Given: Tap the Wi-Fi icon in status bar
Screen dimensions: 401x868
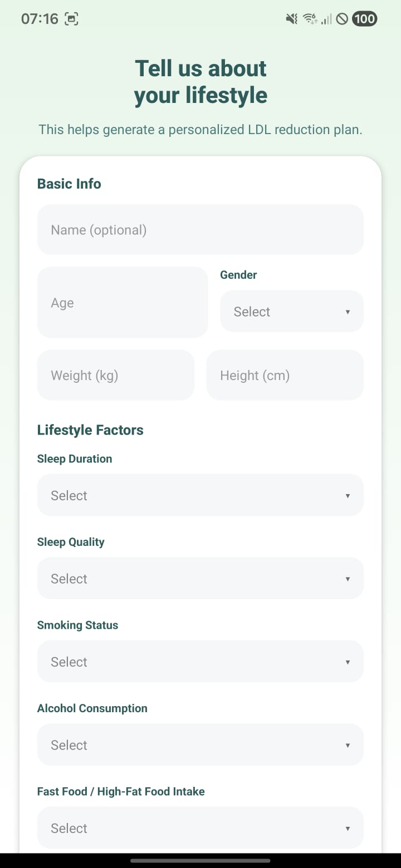Looking at the screenshot, I should click(309, 18).
